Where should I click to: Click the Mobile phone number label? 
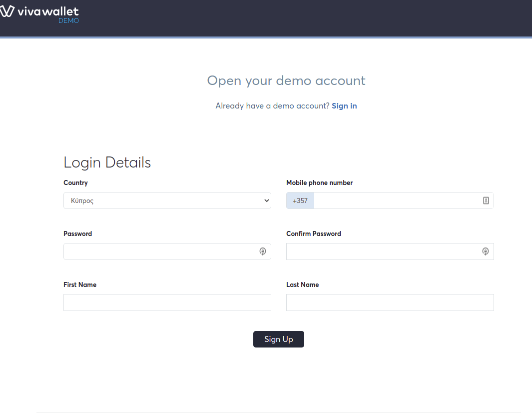click(x=319, y=183)
